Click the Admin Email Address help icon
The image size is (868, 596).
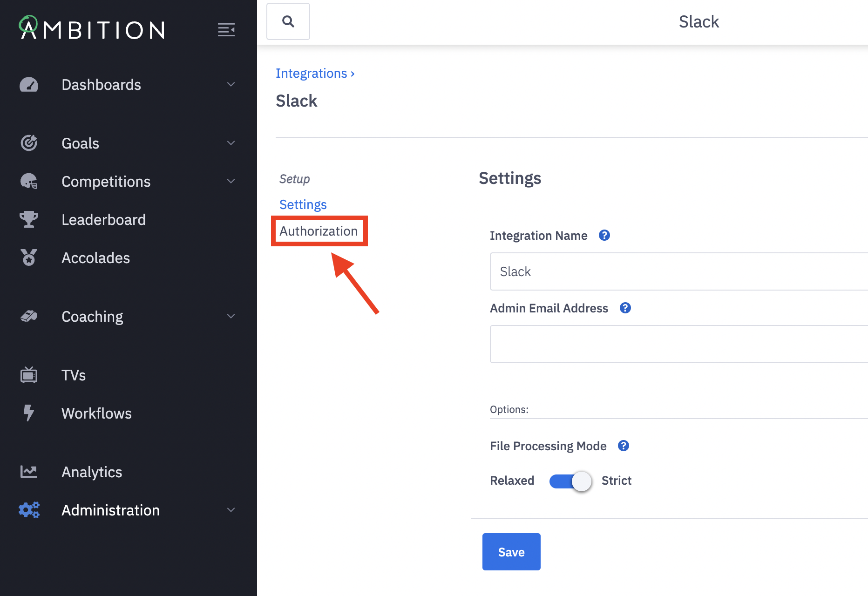coord(625,308)
